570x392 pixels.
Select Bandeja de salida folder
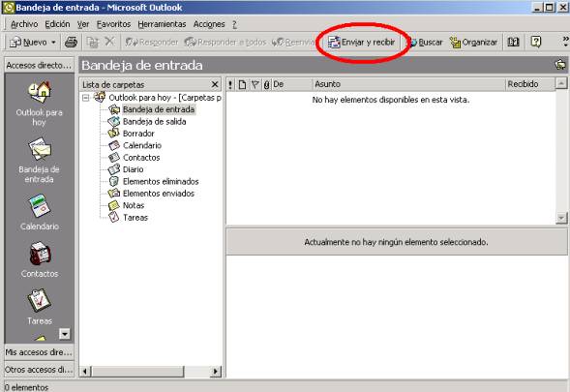coord(147,121)
